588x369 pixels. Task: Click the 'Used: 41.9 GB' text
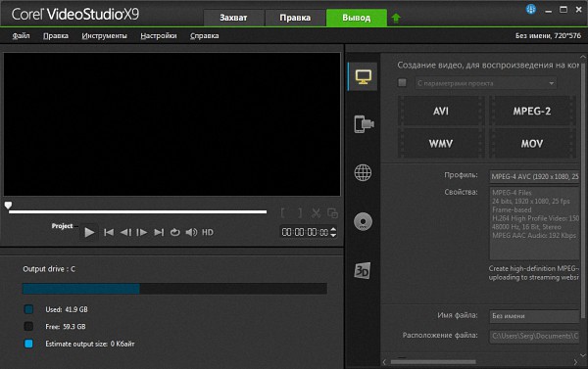click(67, 309)
